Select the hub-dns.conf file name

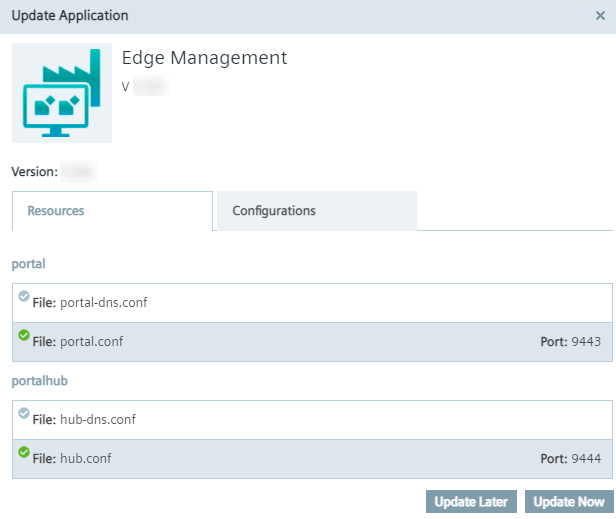pos(98,420)
